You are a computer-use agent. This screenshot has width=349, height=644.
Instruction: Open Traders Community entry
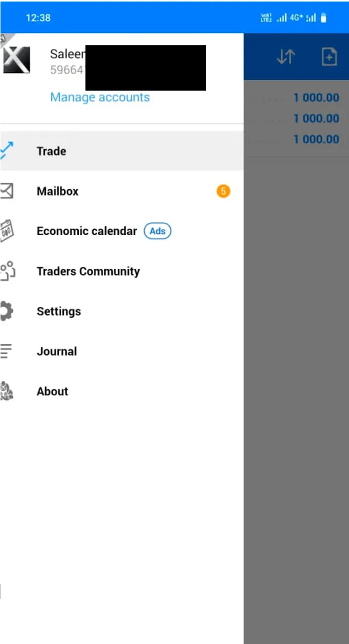pyautogui.click(x=121, y=271)
